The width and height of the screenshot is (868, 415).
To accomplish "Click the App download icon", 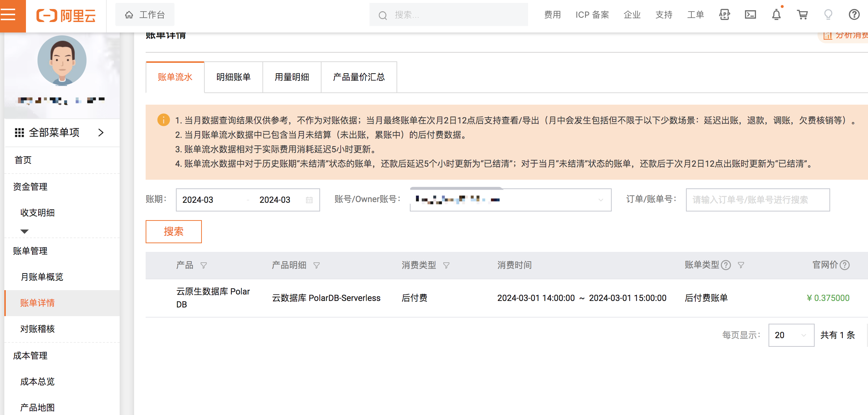I will (x=725, y=14).
